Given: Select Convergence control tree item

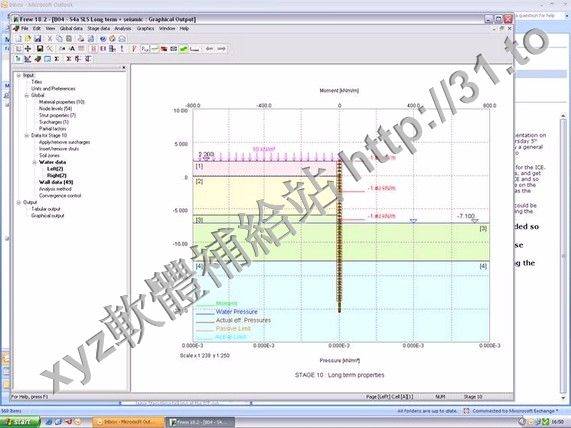Looking at the screenshot, I should click(x=60, y=196).
